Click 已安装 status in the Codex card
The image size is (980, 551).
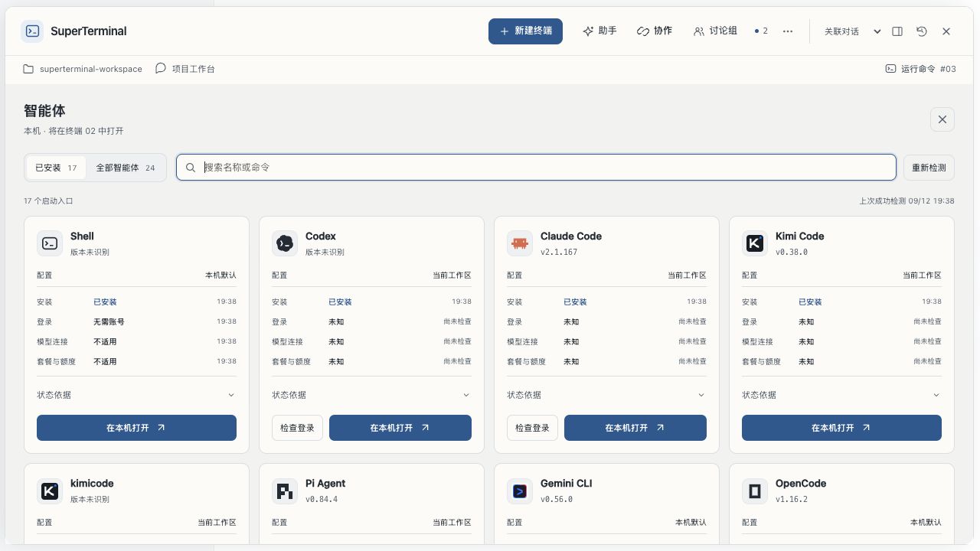click(x=340, y=302)
